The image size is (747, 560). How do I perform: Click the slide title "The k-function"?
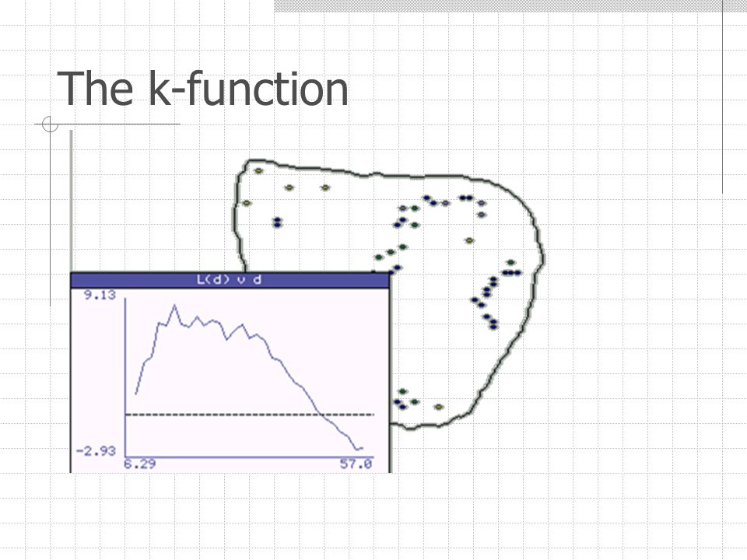(202, 89)
